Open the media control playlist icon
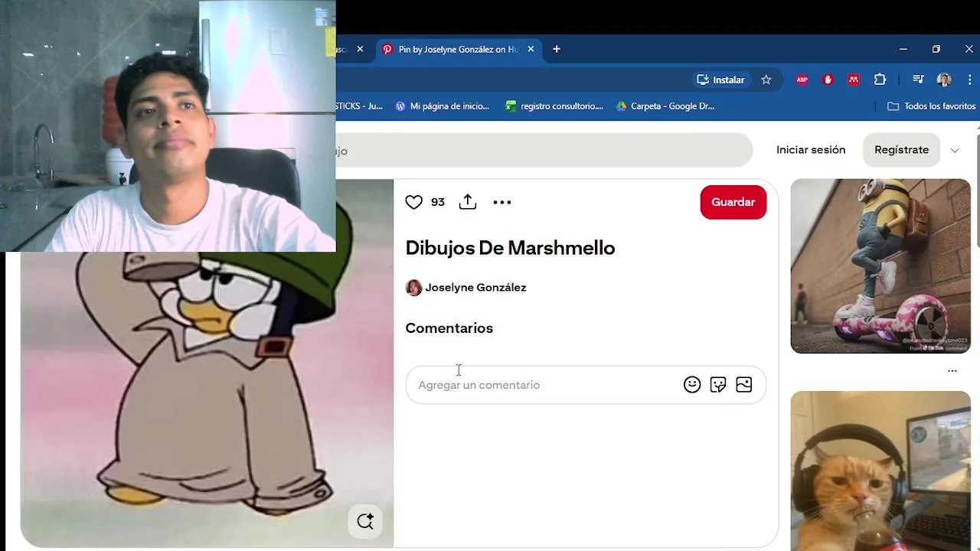This screenshot has width=980, height=551. [x=918, y=80]
